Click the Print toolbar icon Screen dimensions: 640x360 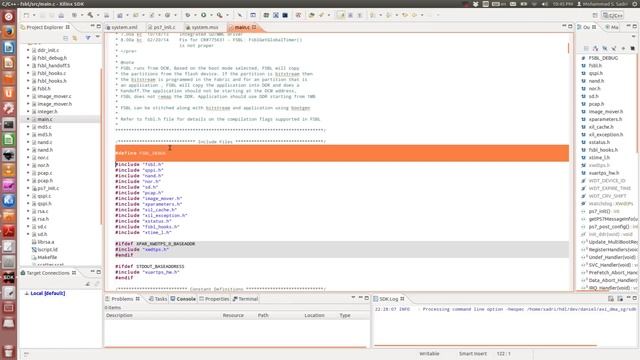[x=61, y=15]
